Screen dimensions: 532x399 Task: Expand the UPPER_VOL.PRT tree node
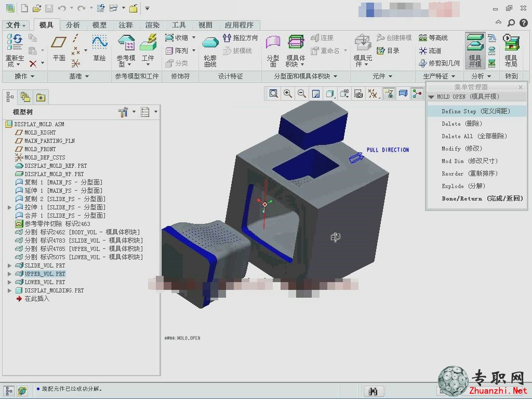click(9, 274)
